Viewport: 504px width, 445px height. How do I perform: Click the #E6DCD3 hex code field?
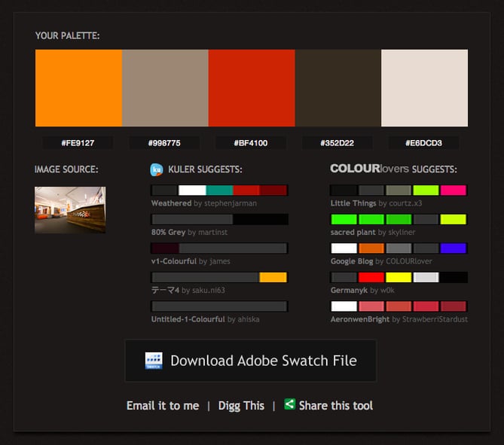[424, 142]
